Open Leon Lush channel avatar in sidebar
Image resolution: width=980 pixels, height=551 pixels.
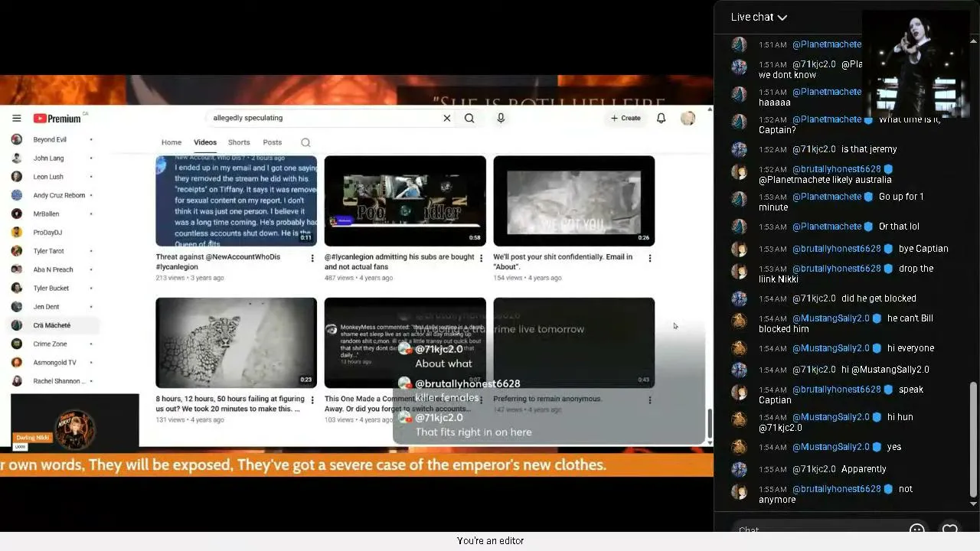click(17, 177)
